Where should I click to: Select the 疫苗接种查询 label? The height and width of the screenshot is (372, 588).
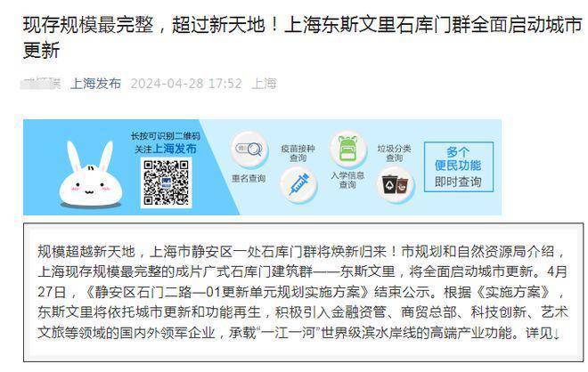[x=298, y=153]
